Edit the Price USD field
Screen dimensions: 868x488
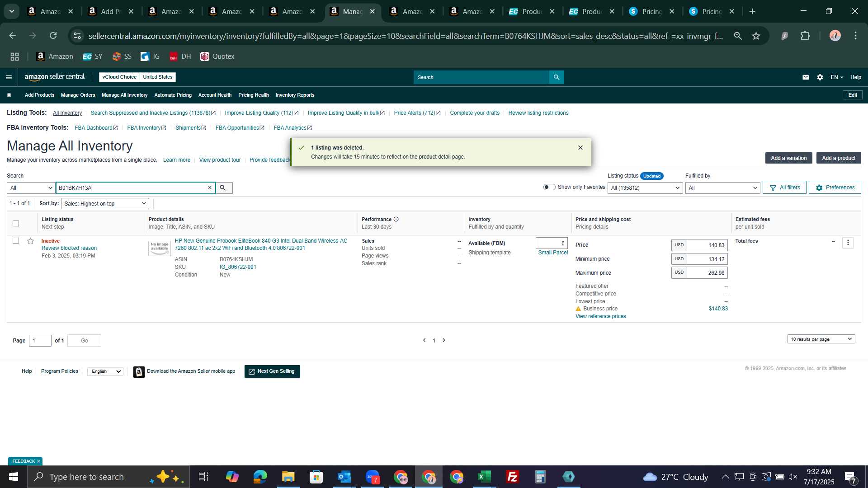pyautogui.click(x=707, y=245)
